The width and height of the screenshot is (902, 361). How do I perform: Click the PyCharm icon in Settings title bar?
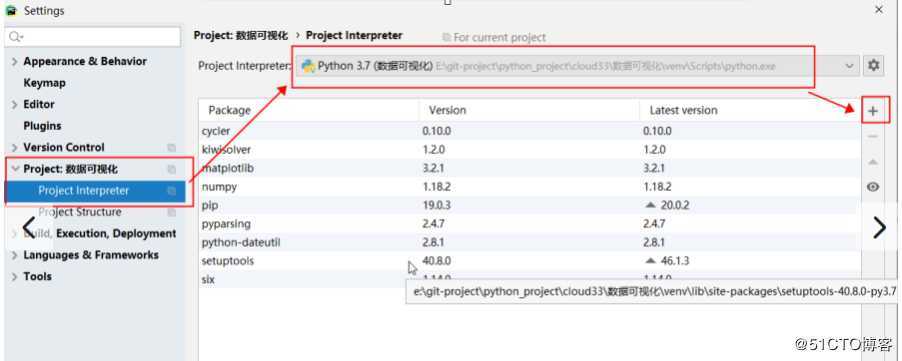coord(11,11)
